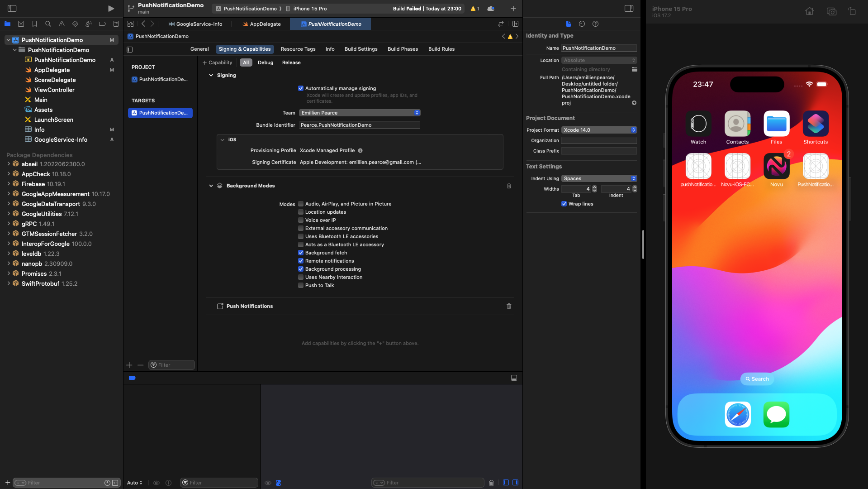
Task: Take a simulator screenshot with camera icon
Action: coord(831,11)
